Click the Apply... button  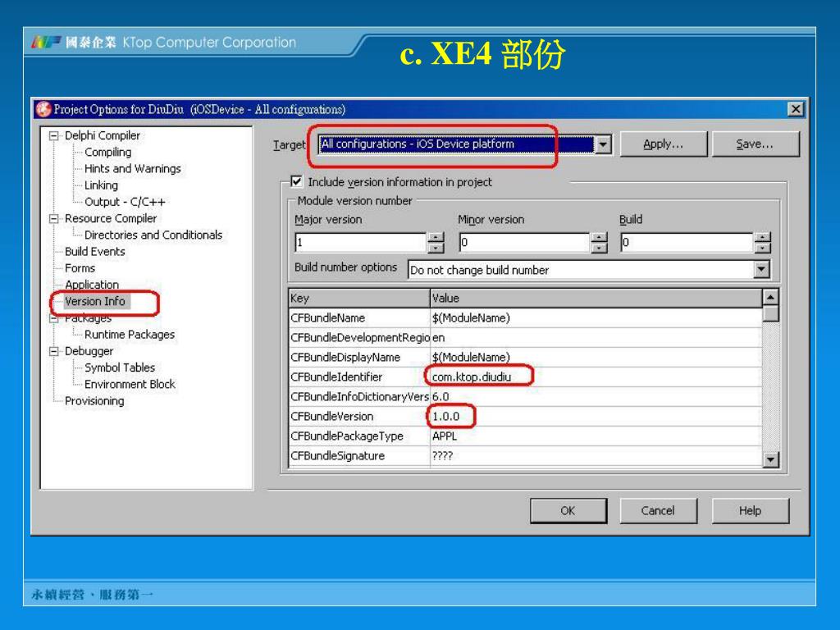pos(663,144)
